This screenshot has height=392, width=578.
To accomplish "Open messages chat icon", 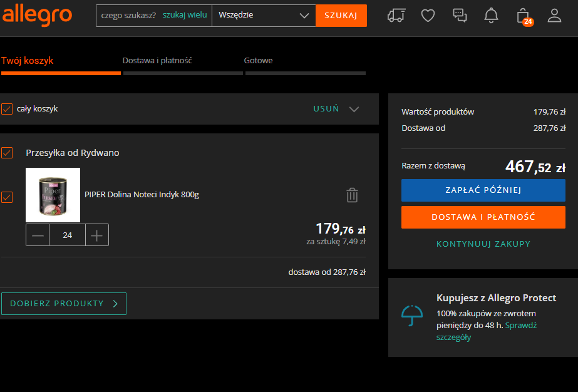I will (x=460, y=16).
